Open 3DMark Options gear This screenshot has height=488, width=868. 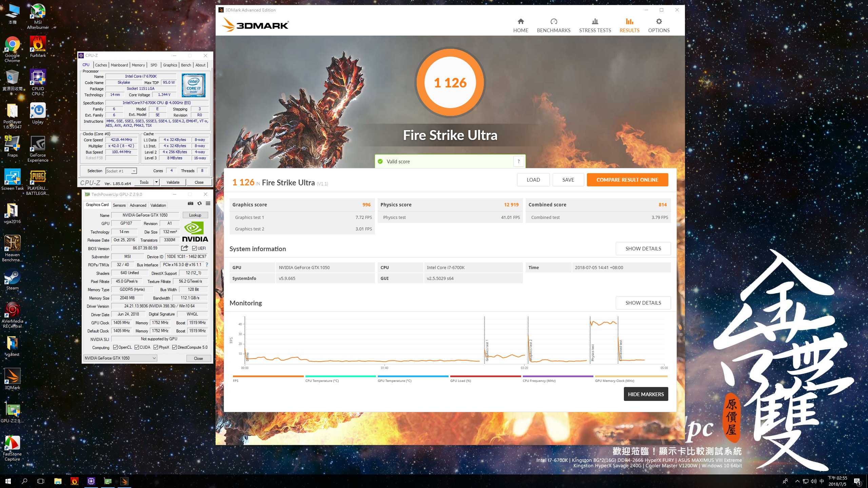click(x=659, y=25)
